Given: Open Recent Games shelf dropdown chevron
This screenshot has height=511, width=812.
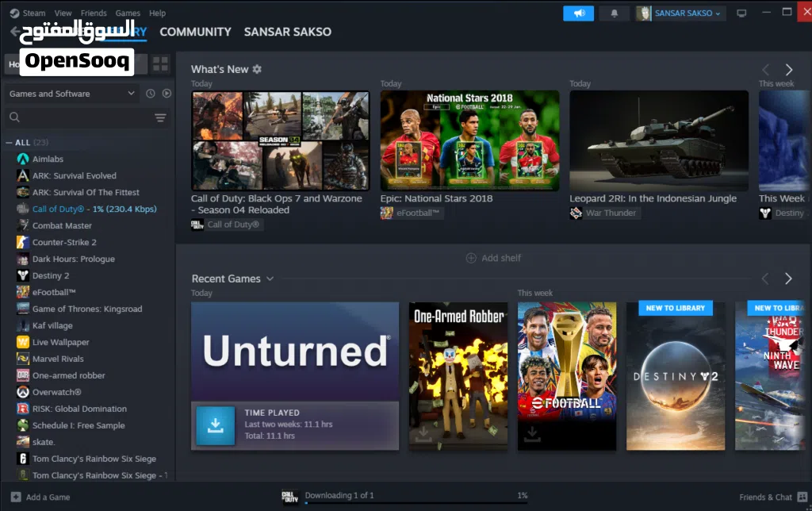Looking at the screenshot, I should 270,279.
